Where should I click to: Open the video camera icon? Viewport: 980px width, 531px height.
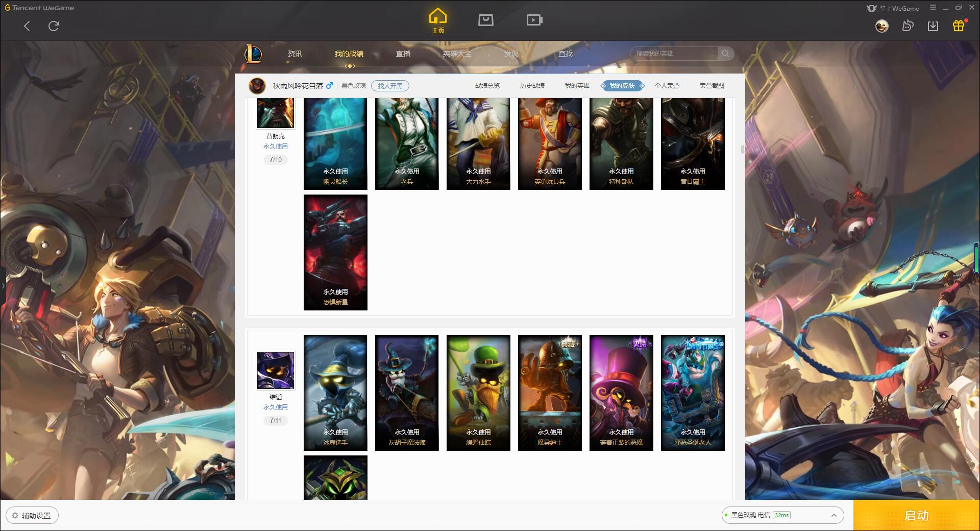534,20
